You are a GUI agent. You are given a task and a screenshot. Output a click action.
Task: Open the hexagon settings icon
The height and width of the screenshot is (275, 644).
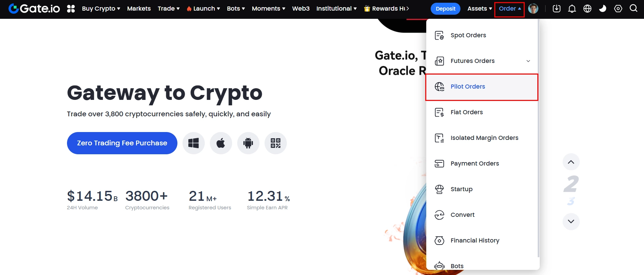tap(618, 9)
